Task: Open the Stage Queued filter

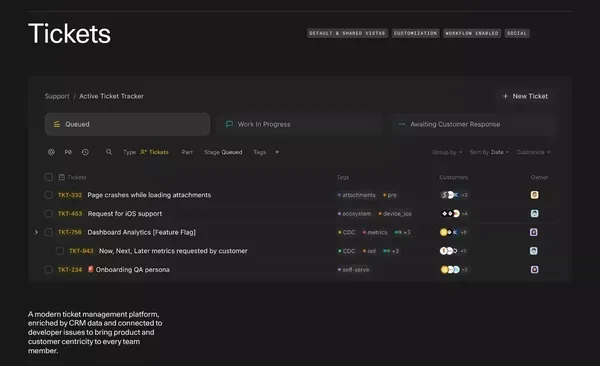Action: pos(223,152)
